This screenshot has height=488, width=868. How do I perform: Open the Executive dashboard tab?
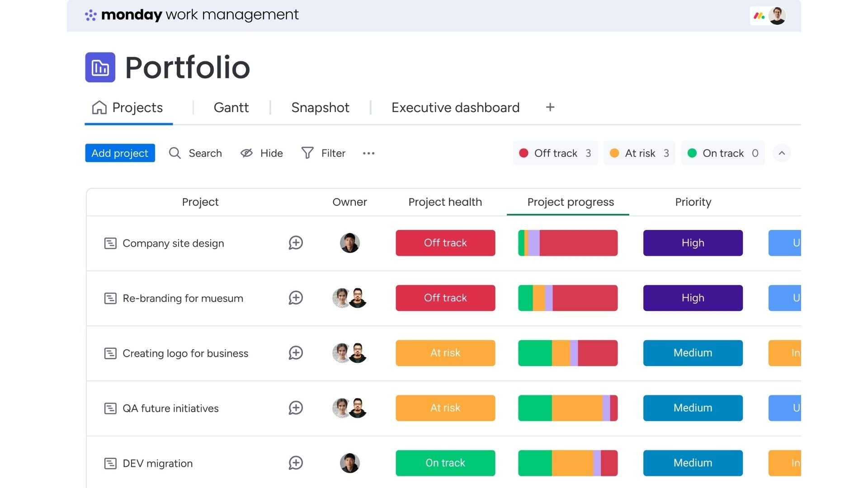coord(455,108)
